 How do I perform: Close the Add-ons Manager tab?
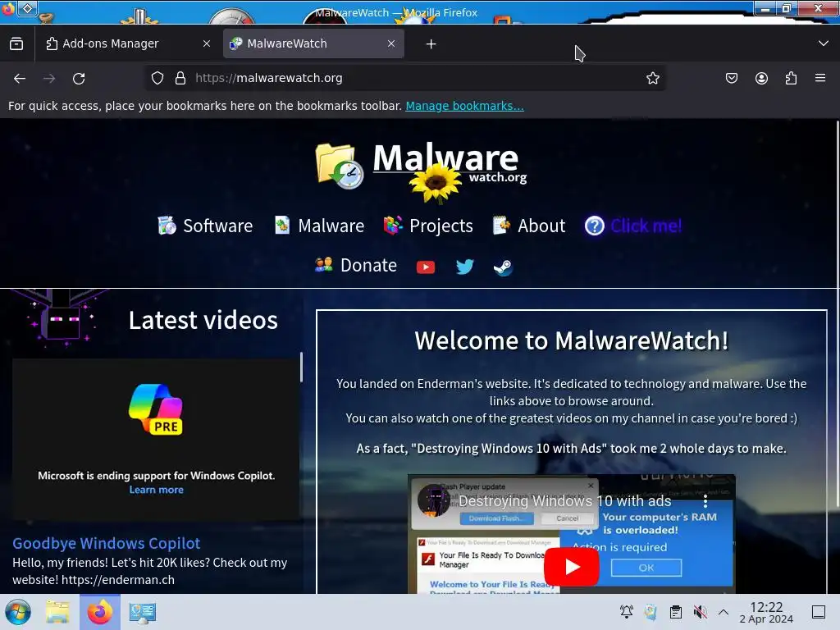pyautogui.click(x=206, y=44)
